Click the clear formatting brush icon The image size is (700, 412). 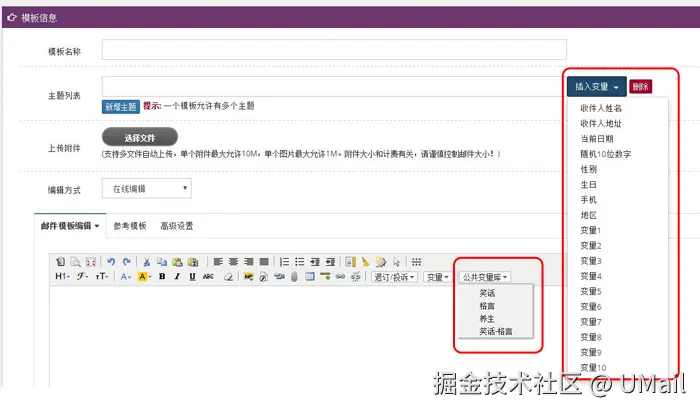click(366, 262)
